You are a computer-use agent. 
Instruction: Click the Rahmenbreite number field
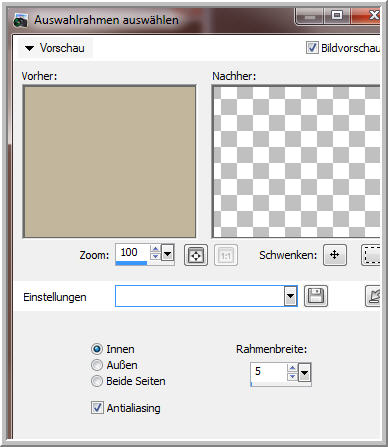tap(269, 372)
